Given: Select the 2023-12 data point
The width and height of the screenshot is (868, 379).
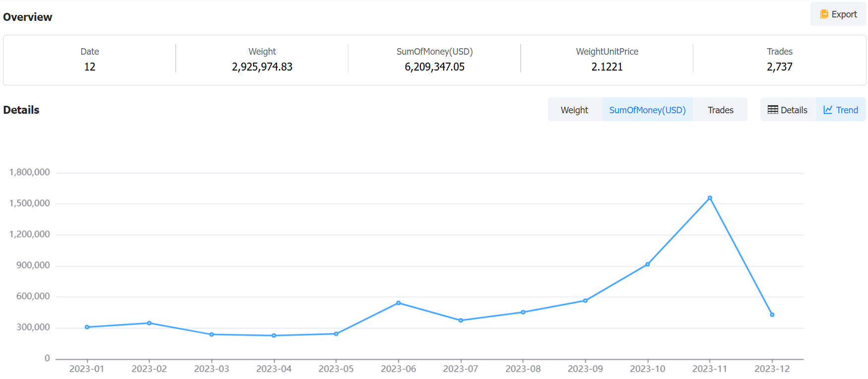Looking at the screenshot, I should click(x=772, y=314).
